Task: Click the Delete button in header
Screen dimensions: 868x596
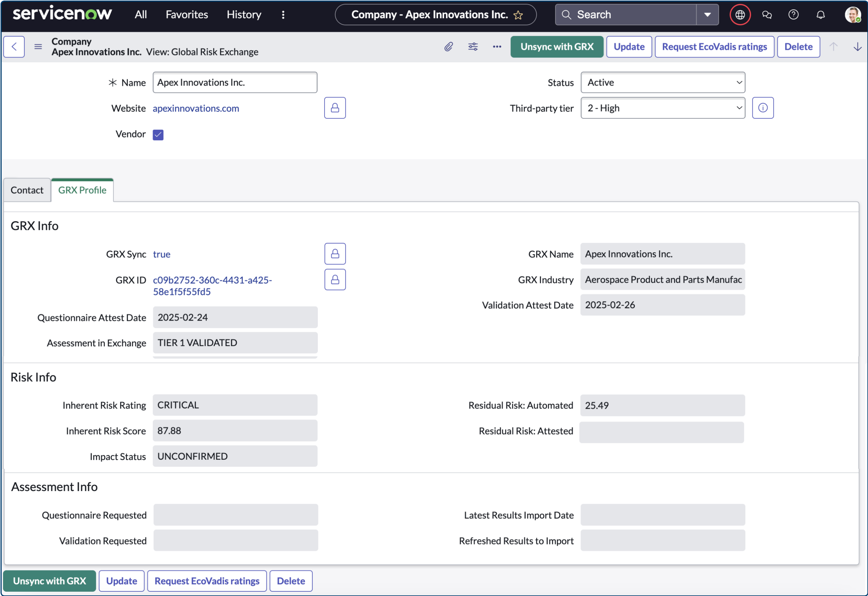Action: [798, 47]
